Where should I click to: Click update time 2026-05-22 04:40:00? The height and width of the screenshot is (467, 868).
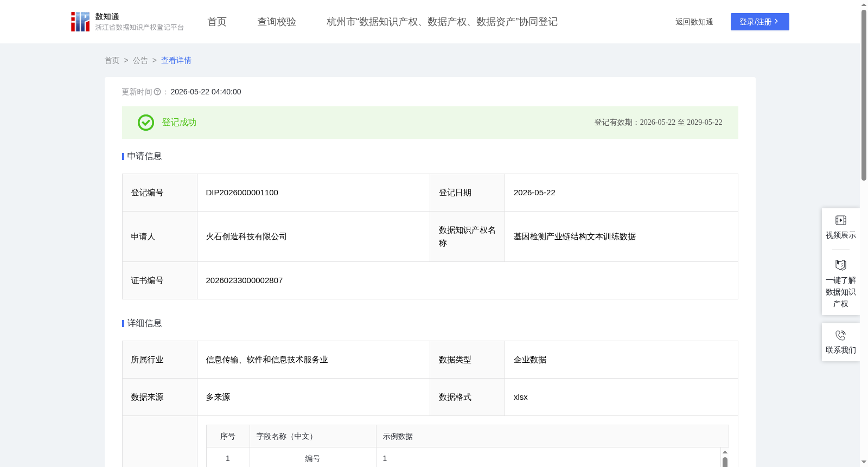coord(206,92)
